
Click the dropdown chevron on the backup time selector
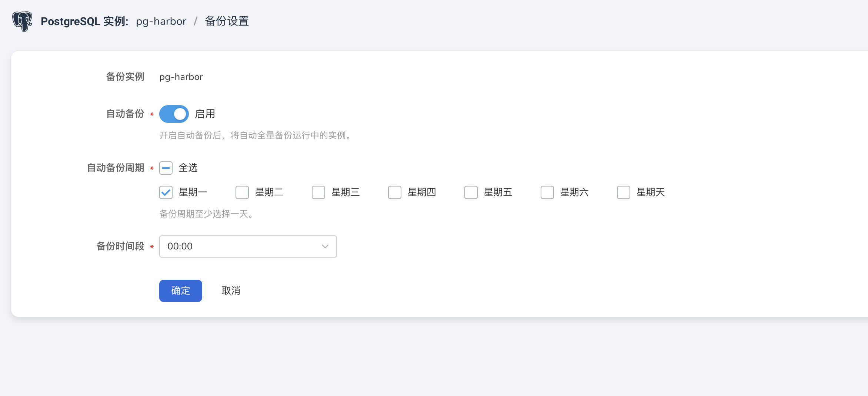pos(325,246)
